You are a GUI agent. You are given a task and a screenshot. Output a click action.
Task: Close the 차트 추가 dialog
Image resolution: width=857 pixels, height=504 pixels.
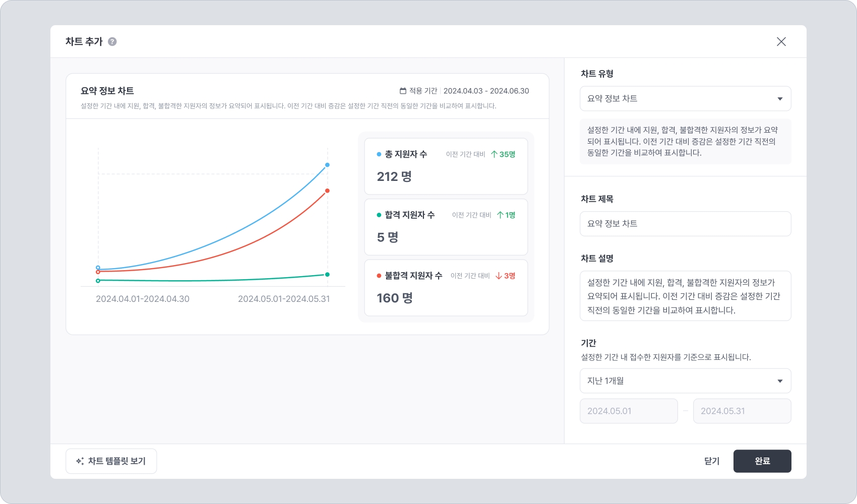[781, 42]
